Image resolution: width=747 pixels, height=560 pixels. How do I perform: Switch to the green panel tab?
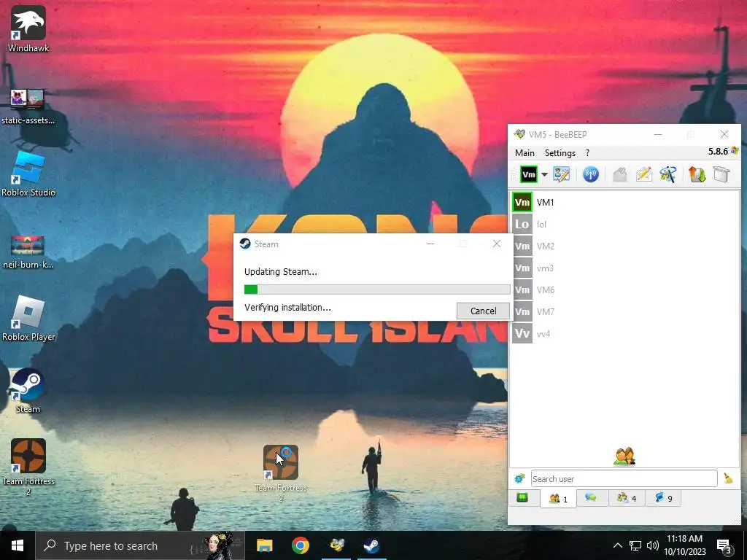522,498
